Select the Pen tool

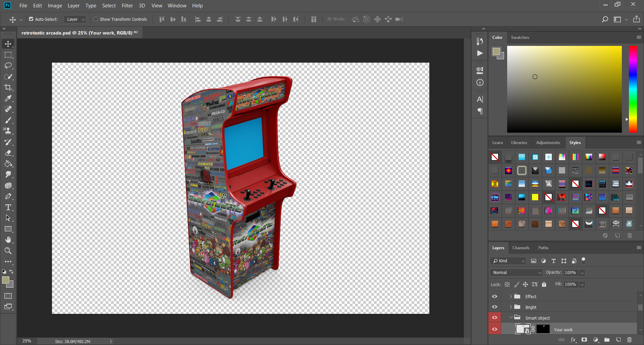coord(8,196)
